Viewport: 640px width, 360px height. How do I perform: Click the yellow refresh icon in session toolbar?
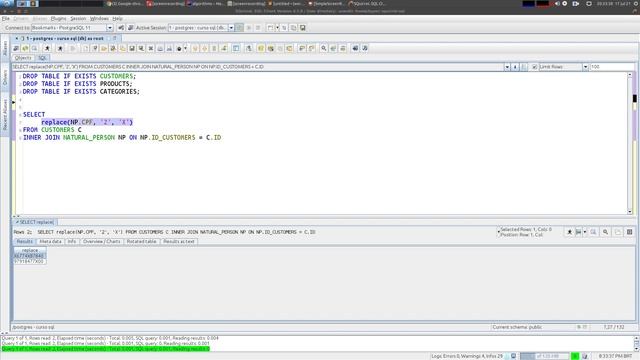(25, 48)
